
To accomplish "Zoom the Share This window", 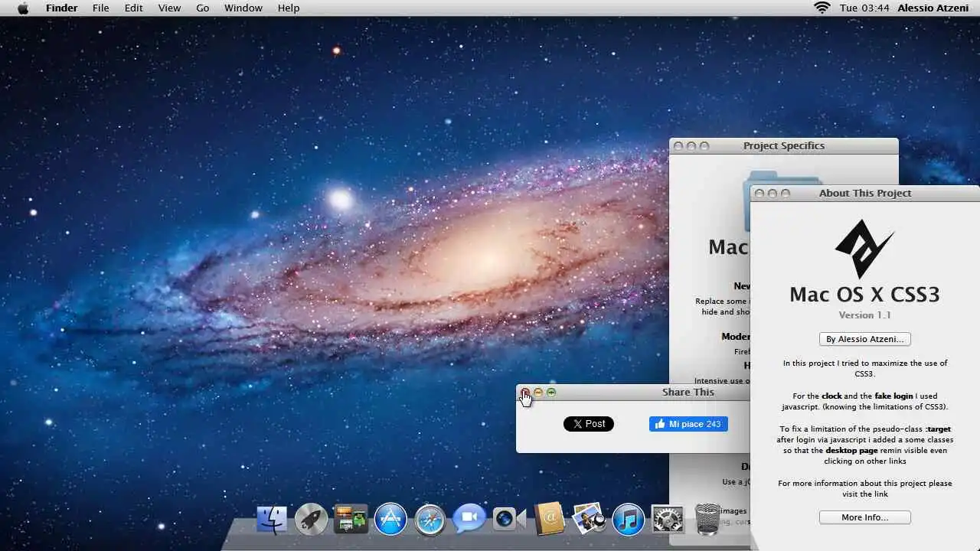I will tap(551, 393).
